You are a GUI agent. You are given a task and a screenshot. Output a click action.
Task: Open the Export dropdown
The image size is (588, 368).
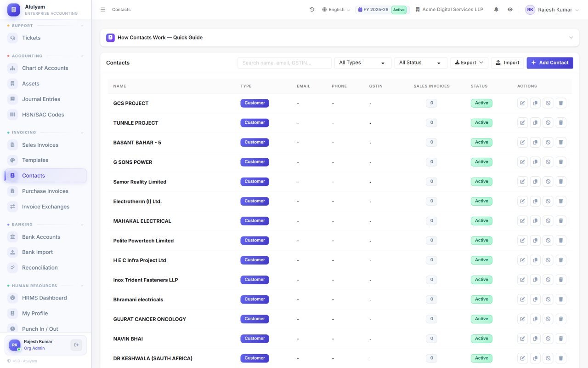[x=469, y=63]
